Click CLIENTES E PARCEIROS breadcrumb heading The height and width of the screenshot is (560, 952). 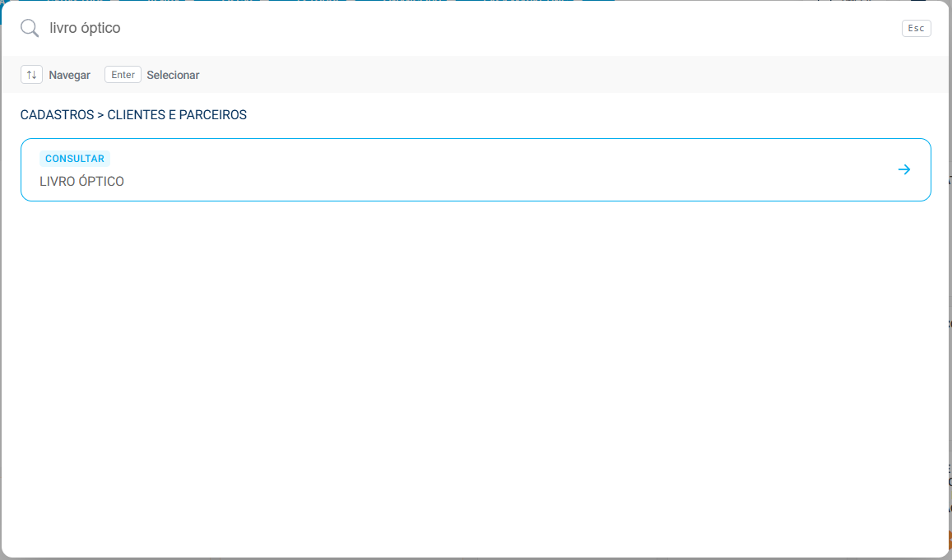click(177, 114)
